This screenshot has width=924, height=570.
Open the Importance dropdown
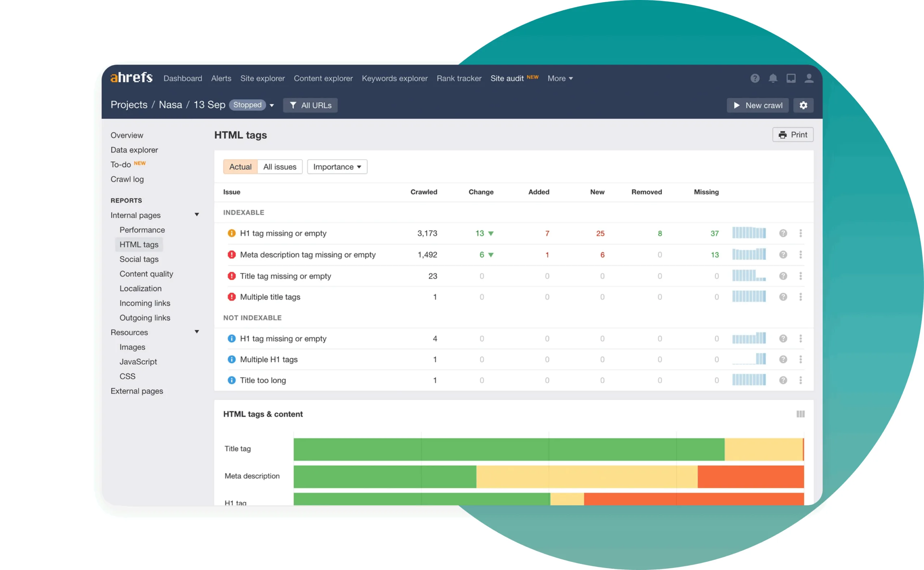[x=337, y=167]
